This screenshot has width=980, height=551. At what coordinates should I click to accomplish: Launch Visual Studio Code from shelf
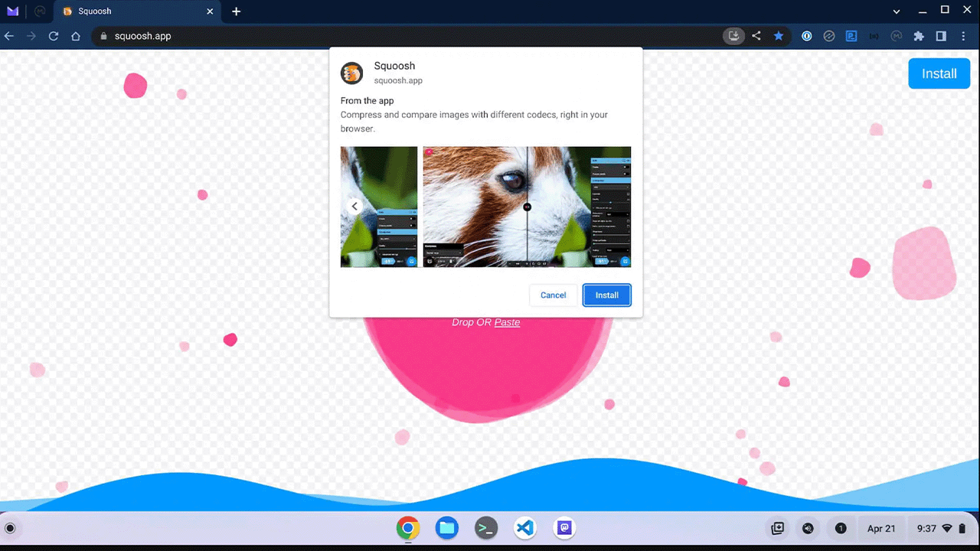click(525, 528)
